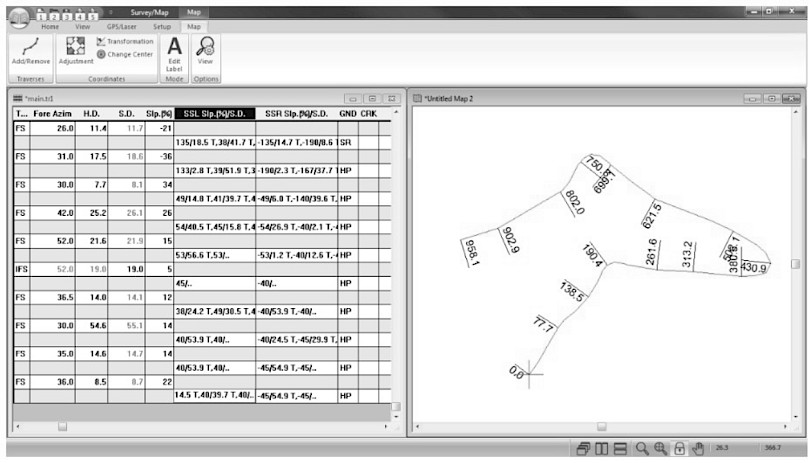The height and width of the screenshot is (463, 811).
Task: Tile windows side by side from status bar
Action: [x=602, y=450]
